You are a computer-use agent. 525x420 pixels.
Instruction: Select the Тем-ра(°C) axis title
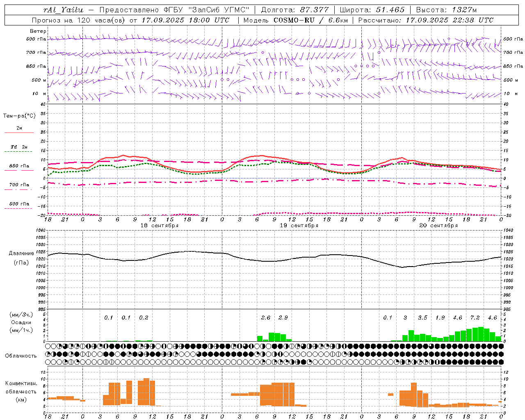[19, 116]
